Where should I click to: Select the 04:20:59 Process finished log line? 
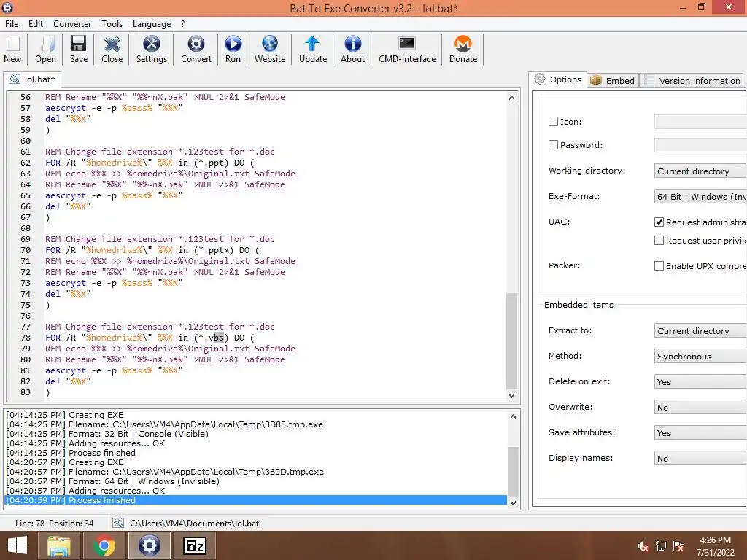pyautogui.click(x=255, y=500)
